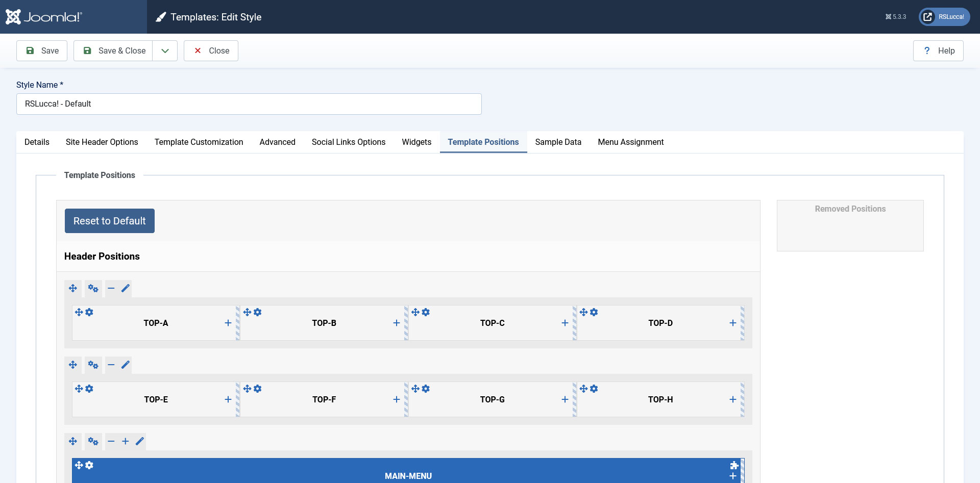Click the plus icon in TOP-C
Screen dimensions: 980x483
(565, 323)
